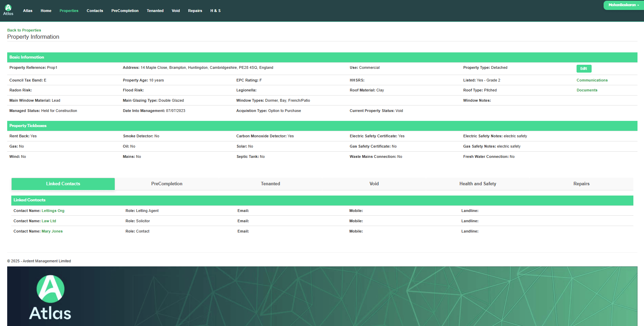
Task: Select the Void tab below tickboxes
Action: (374, 184)
